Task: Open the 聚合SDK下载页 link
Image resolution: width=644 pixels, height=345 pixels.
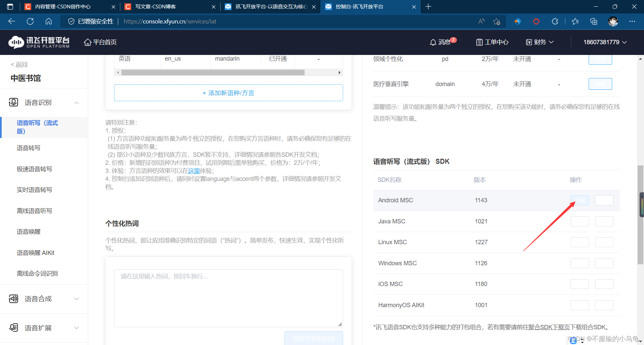Action: (x=549, y=327)
